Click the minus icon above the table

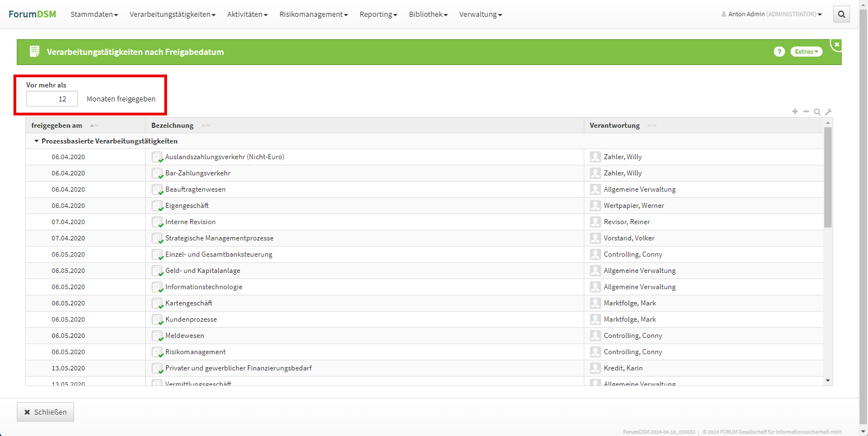[806, 112]
